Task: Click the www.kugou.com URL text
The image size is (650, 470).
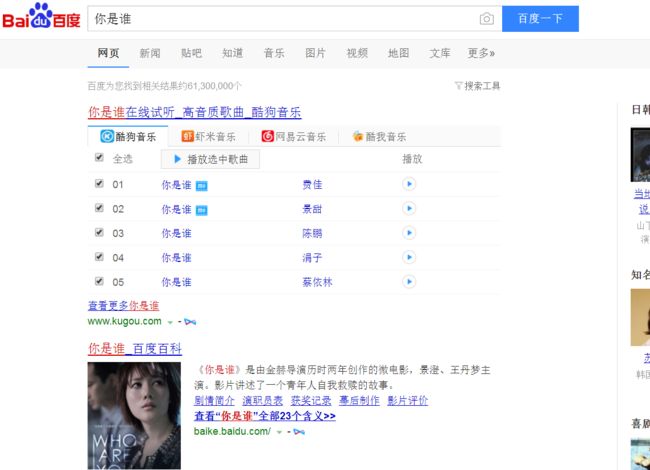Action: (x=124, y=321)
